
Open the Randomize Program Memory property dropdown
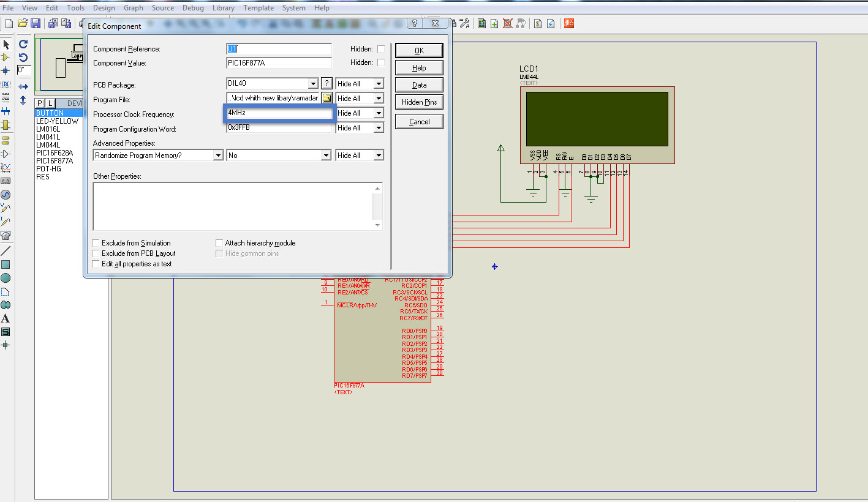(218, 155)
